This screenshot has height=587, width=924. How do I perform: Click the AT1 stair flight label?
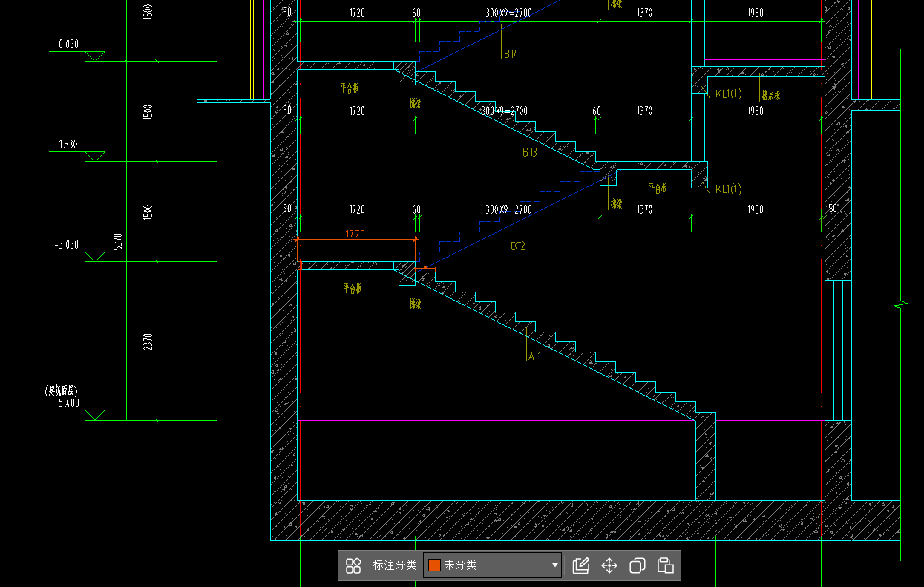tap(534, 356)
